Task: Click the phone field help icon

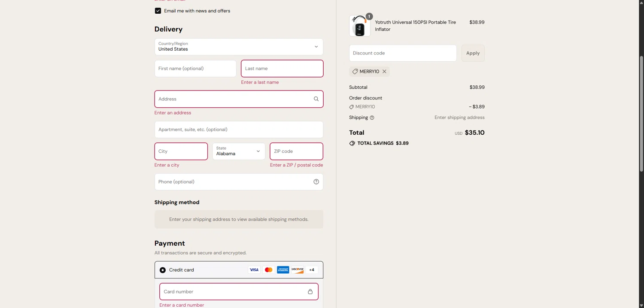Action: (316, 182)
